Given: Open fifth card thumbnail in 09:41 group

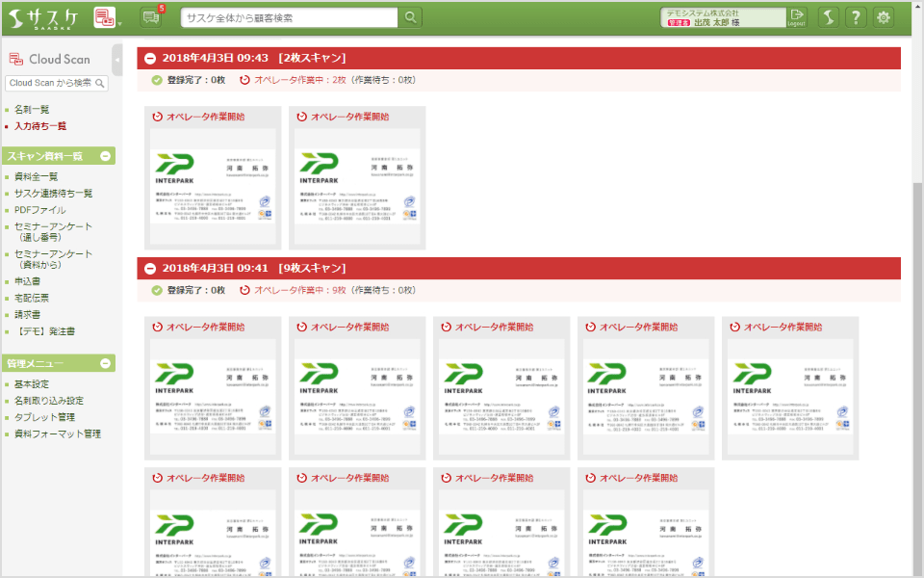Looking at the screenshot, I should 790,396.
